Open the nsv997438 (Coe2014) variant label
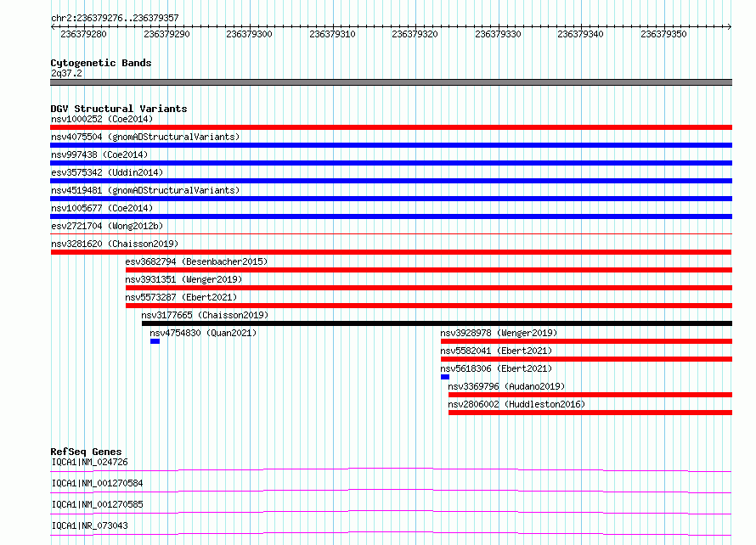The height and width of the screenshot is (545, 756). [99, 155]
